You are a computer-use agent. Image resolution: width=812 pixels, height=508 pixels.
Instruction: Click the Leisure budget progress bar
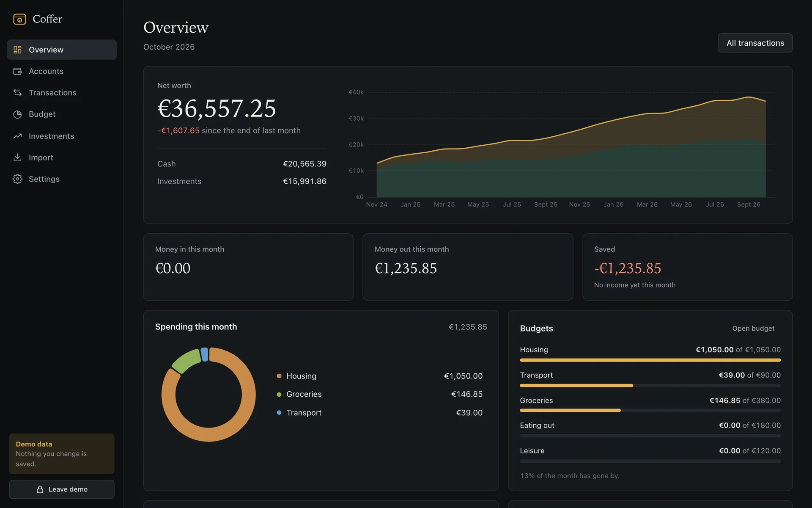[650, 461]
